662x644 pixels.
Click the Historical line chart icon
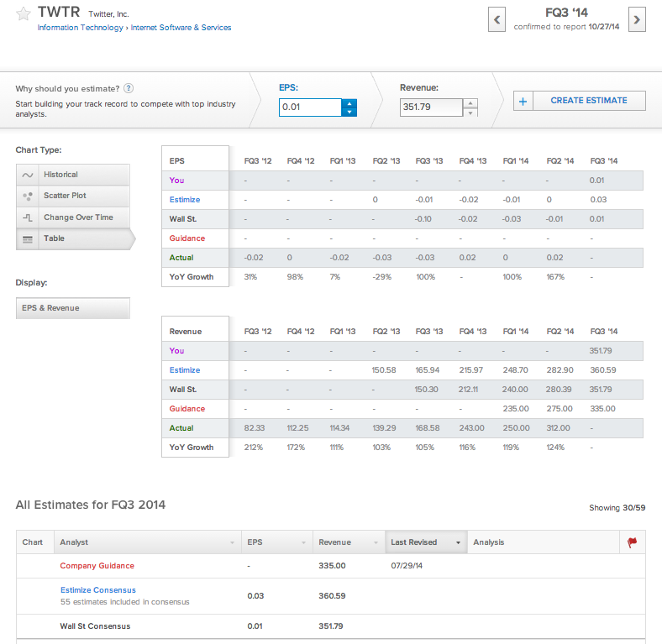click(28, 175)
